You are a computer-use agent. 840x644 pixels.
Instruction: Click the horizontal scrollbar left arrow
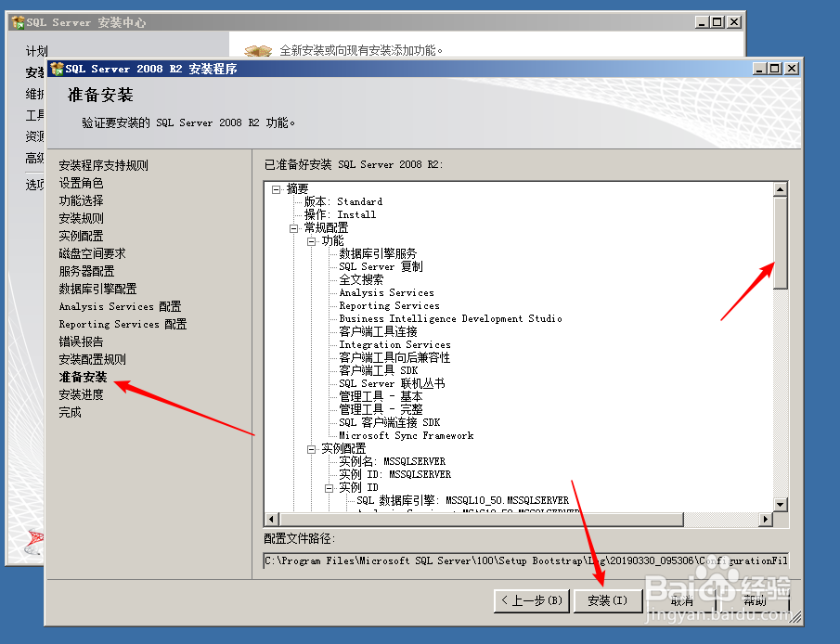tap(272, 519)
